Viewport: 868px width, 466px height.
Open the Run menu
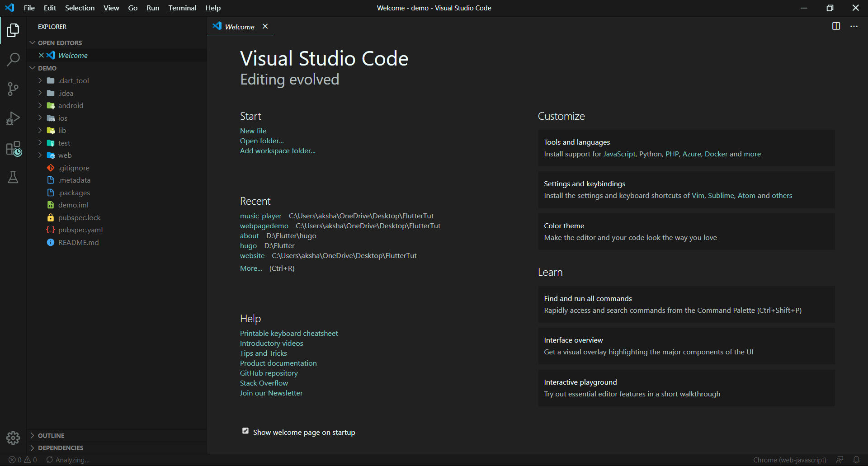click(153, 8)
